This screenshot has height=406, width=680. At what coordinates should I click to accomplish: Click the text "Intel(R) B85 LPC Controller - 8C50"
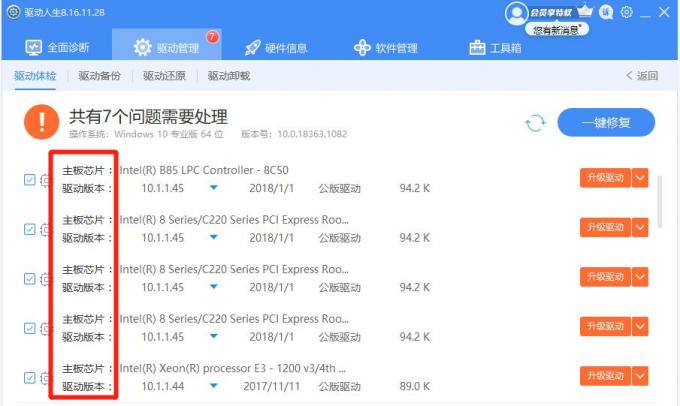[x=204, y=170]
